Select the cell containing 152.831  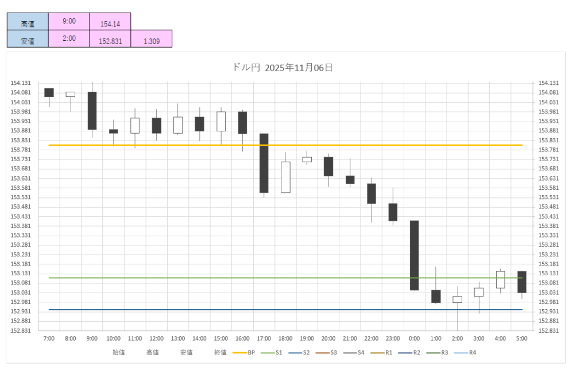[110, 41]
